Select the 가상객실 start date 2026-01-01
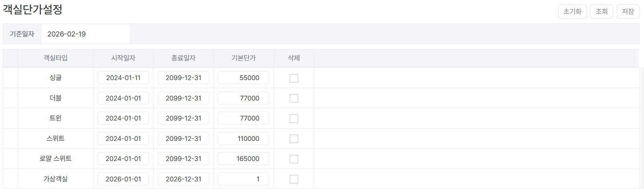 (x=123, y=179)
